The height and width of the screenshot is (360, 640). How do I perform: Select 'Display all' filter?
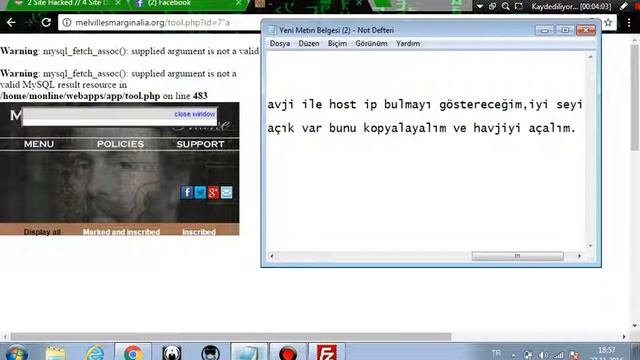point(42,232)
